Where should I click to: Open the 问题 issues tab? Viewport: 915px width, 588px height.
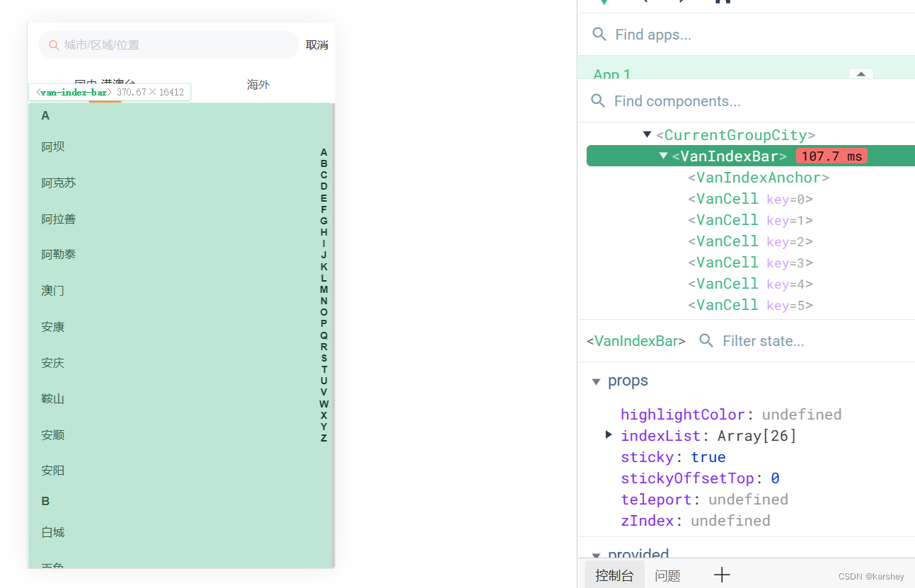[x=667, y=576]
